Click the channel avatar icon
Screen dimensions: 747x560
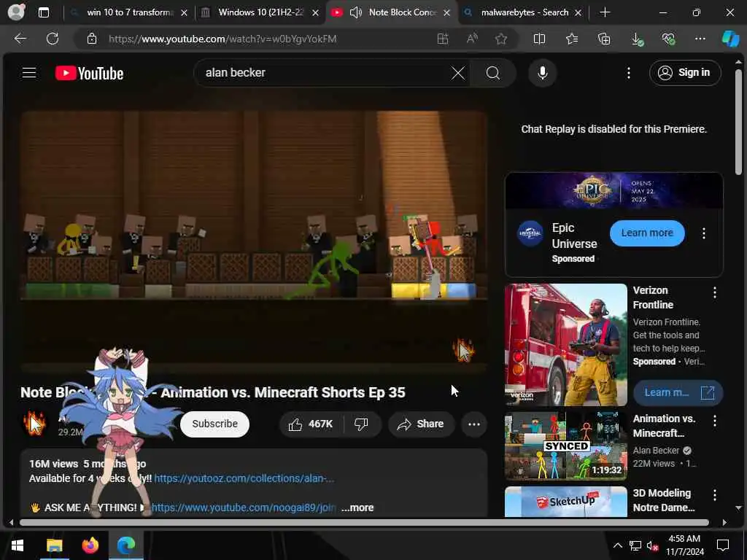(x=34, y=424)
